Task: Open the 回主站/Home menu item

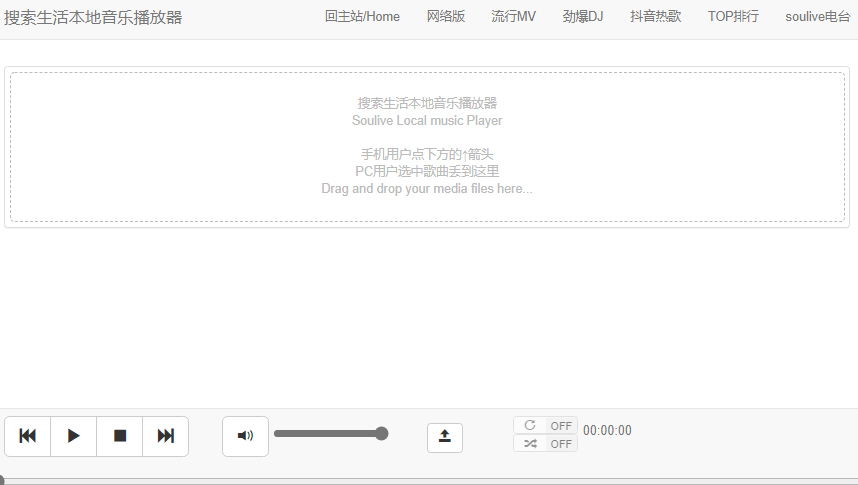Action: 362,17
